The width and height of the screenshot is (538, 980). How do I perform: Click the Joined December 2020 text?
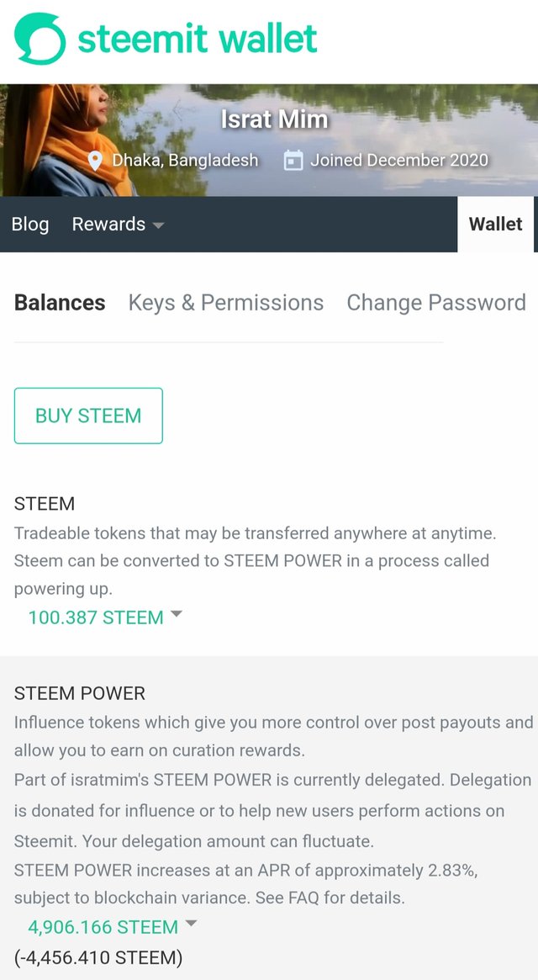398,160
